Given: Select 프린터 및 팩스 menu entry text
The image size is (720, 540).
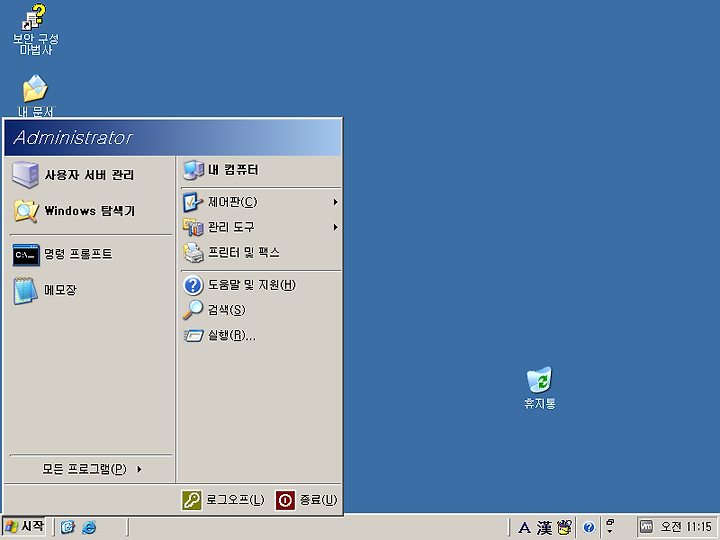Looking at the screenshot, I should [x=243, y=252].
